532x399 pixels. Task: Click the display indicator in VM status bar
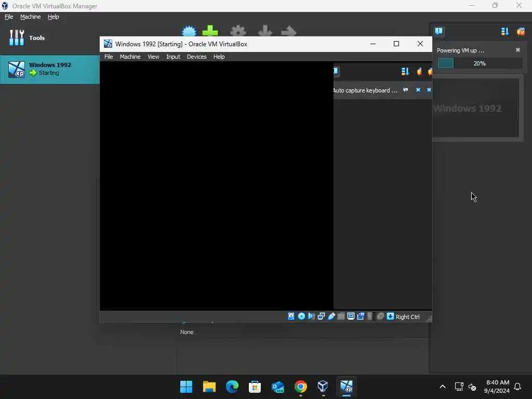click(351, 316)
